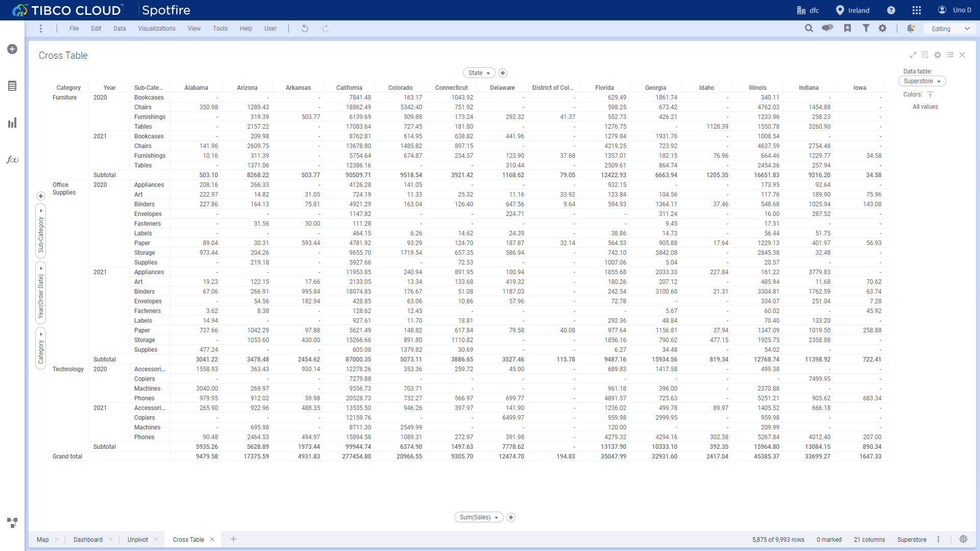Screen dimensions: 980x551
Task: Open the Sum(Sales) measure dropdown
Action: (478, 517)
